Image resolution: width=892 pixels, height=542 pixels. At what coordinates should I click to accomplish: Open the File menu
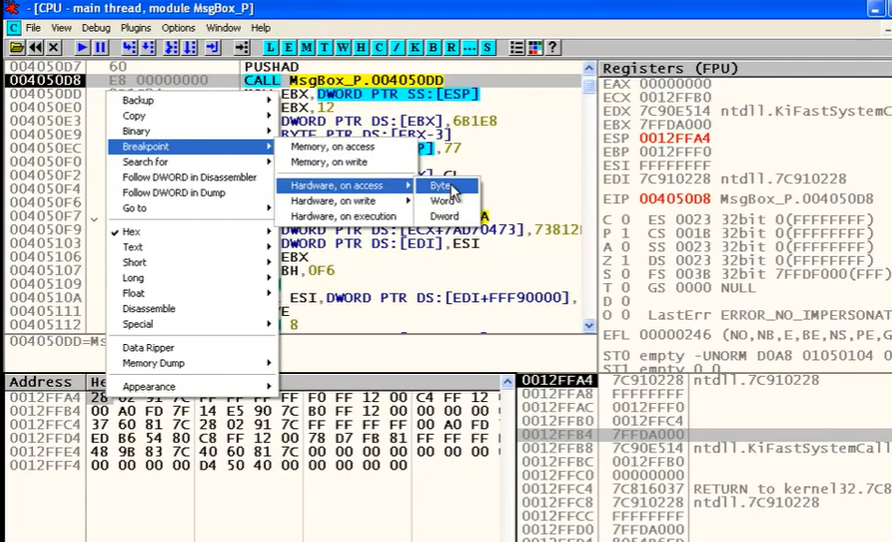33,28
